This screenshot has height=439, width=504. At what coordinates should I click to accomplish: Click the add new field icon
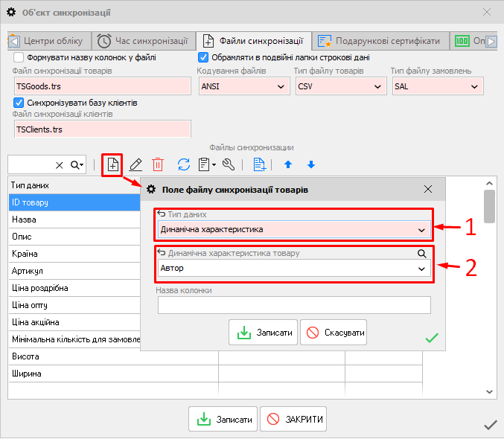pos(112,164)
